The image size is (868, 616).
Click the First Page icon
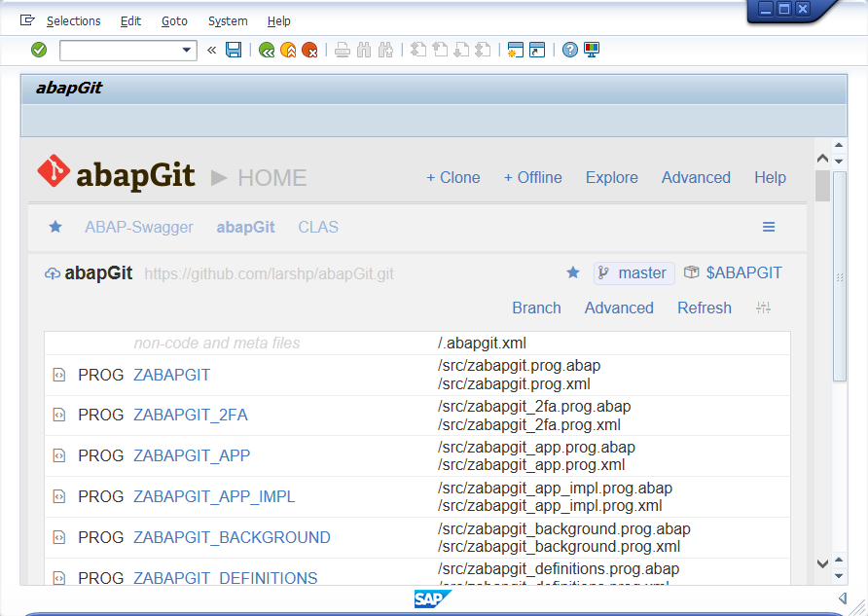418,51
